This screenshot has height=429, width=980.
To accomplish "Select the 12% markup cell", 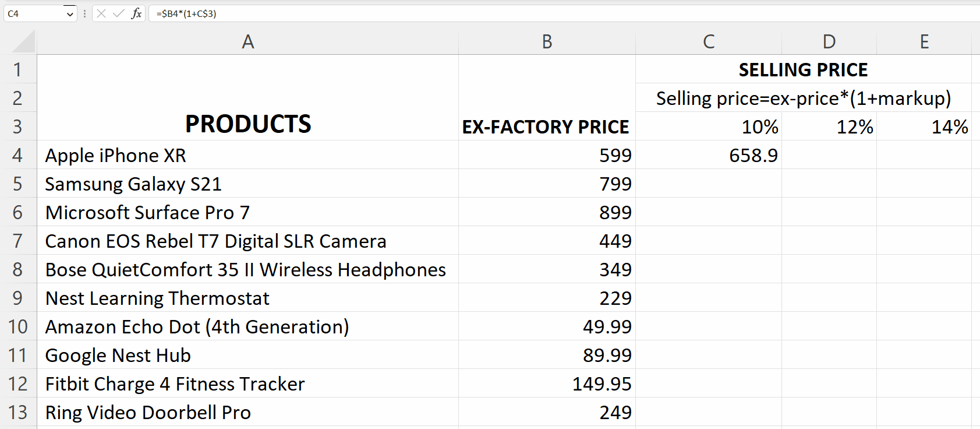I will tap(829, 126).
